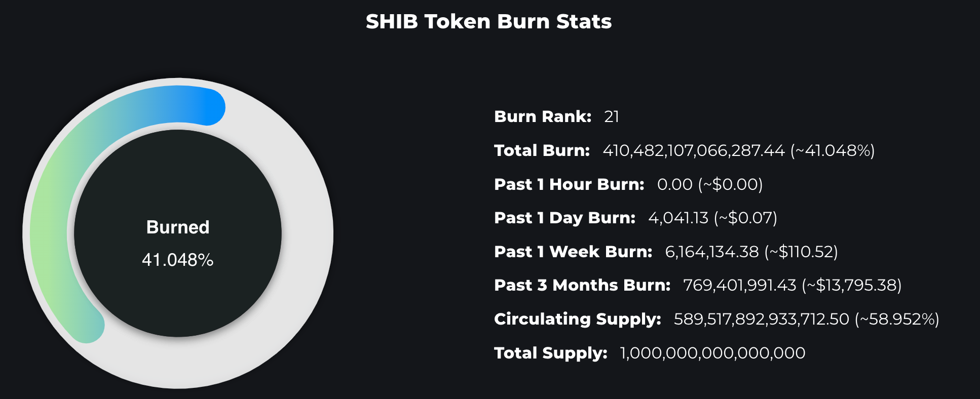980x399 pixels.
Task: Click the Circulating Supply label
Action: click(x=578, y=319)
